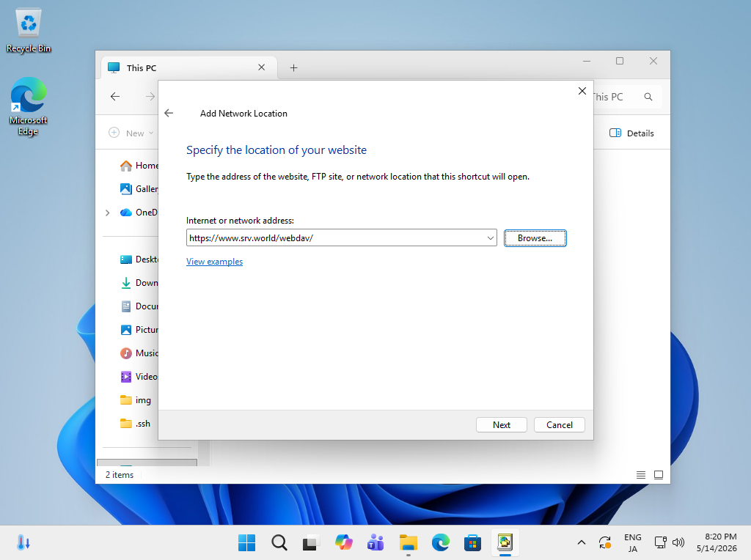Open the Desktop folder in sidebar

tap(139, 259)
